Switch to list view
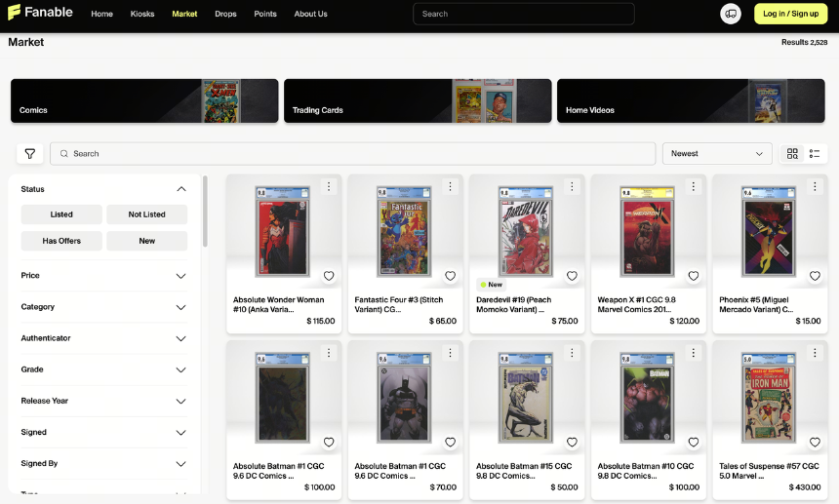This screenshot has width=839, height=504. click(x=815, y=154)
